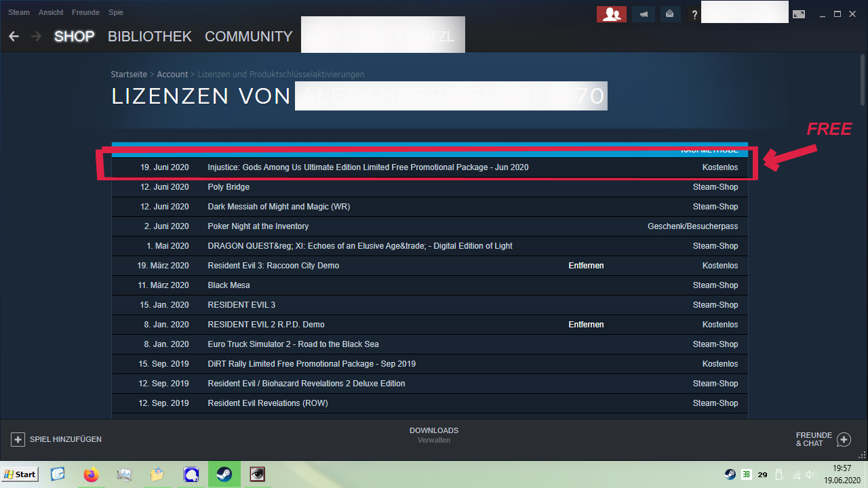This screenshot has height=488, width=868.
Task: Select DiRT Rally Limited Free Promotional Package
Action: [311, 364]
